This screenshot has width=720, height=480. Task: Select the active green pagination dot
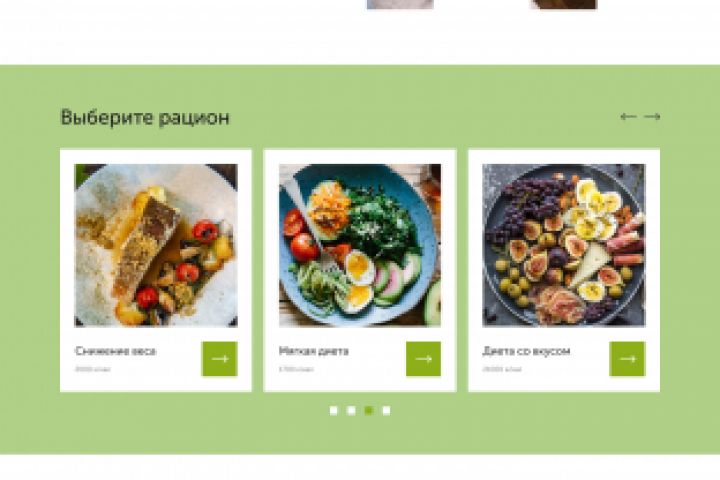(x=369, y=410)
